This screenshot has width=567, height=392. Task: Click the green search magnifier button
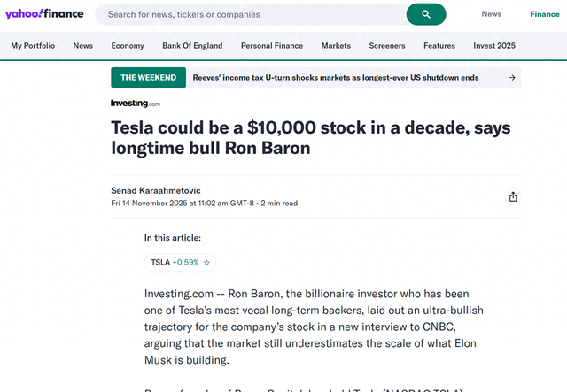[425, 14]
